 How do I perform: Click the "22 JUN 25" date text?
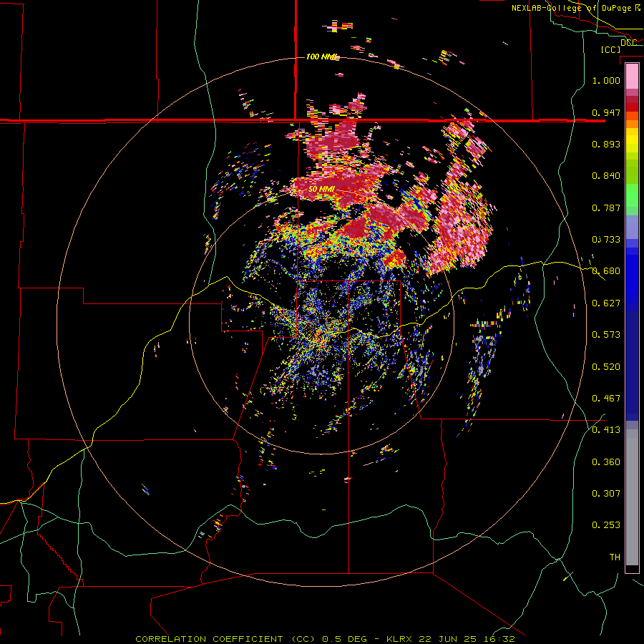click(x=447, y=639)
